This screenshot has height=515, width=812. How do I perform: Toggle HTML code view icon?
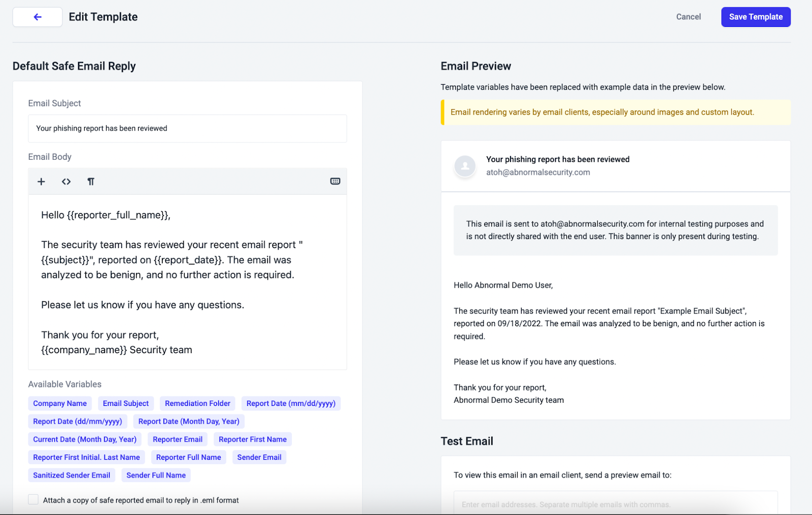(x=66, y=182)
